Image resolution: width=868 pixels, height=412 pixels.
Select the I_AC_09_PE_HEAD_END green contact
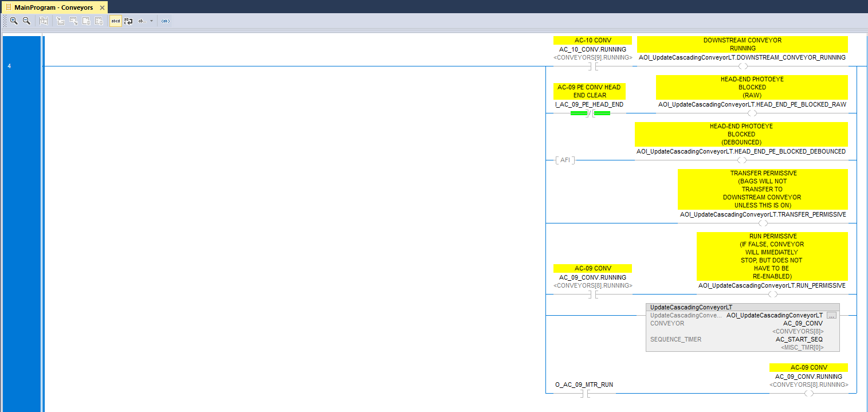(590, 113)
